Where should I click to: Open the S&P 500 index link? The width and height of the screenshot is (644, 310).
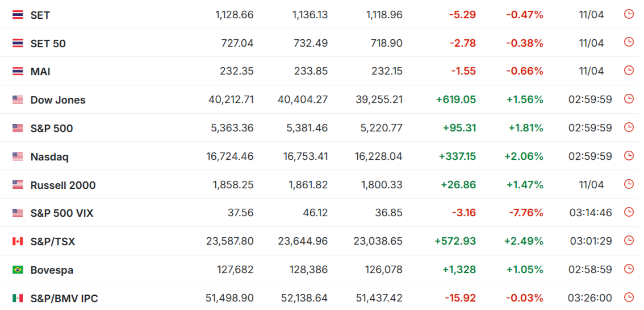[51, 129]
